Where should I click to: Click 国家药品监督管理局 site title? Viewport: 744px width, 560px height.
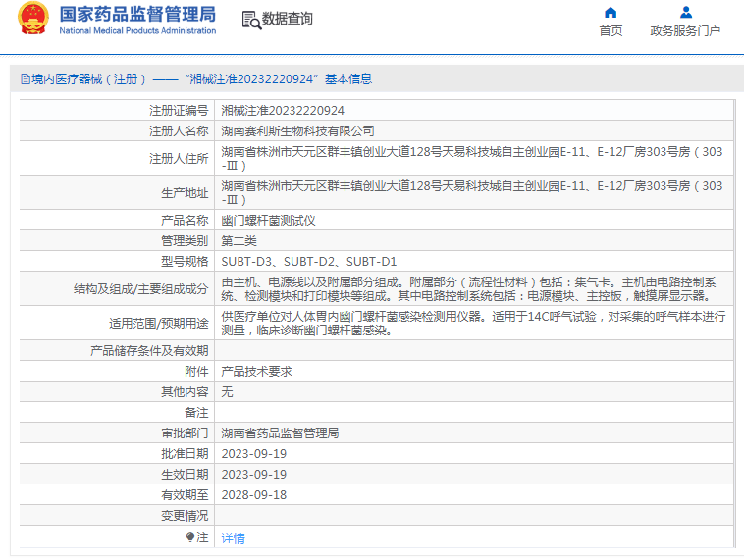[x=137, y=15]
